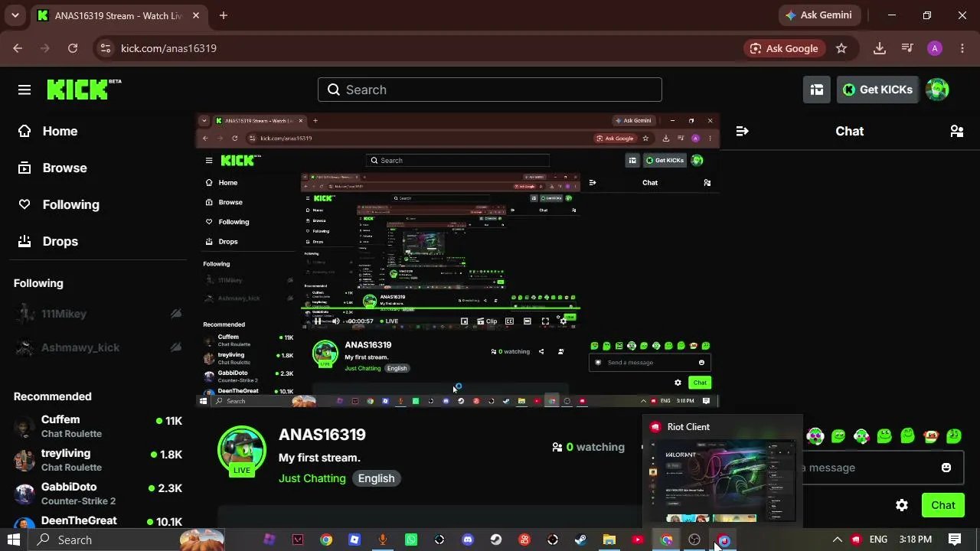Open Chrome media controls icon

coord(907,48)
